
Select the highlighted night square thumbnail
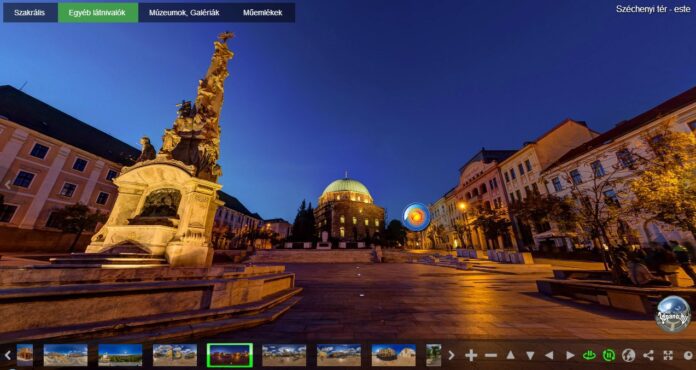tap(229, 355)
